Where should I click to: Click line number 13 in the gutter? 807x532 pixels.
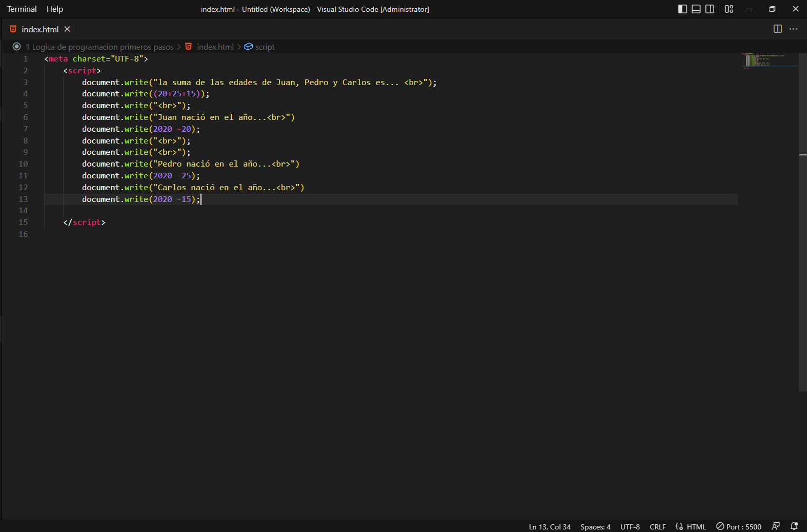[x=23, y=199]
